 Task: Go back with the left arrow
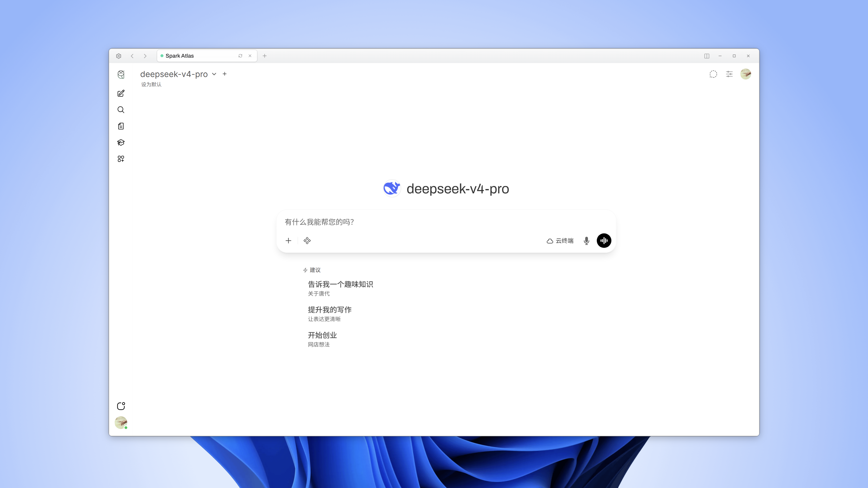(x=132, y=56)
